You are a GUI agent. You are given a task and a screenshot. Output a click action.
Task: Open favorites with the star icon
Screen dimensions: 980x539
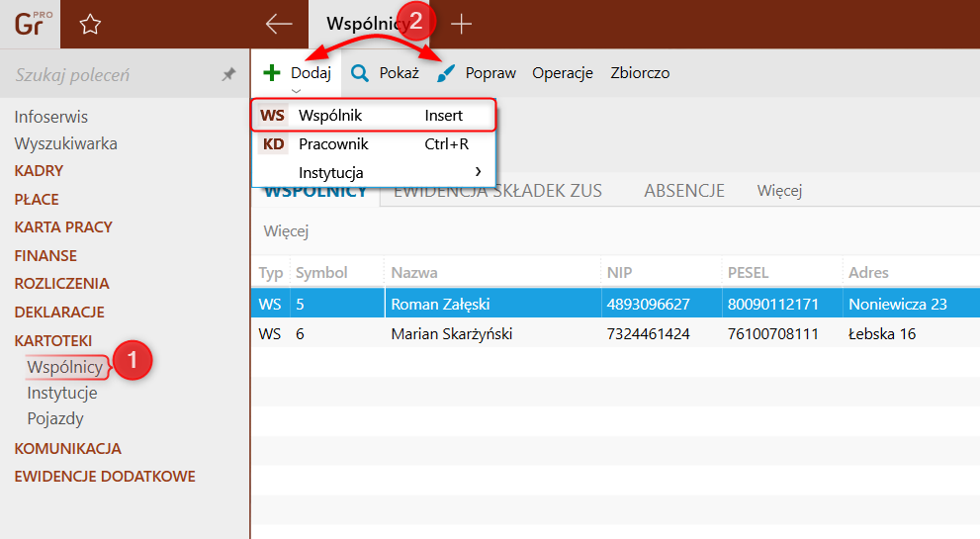coord(90,25)
